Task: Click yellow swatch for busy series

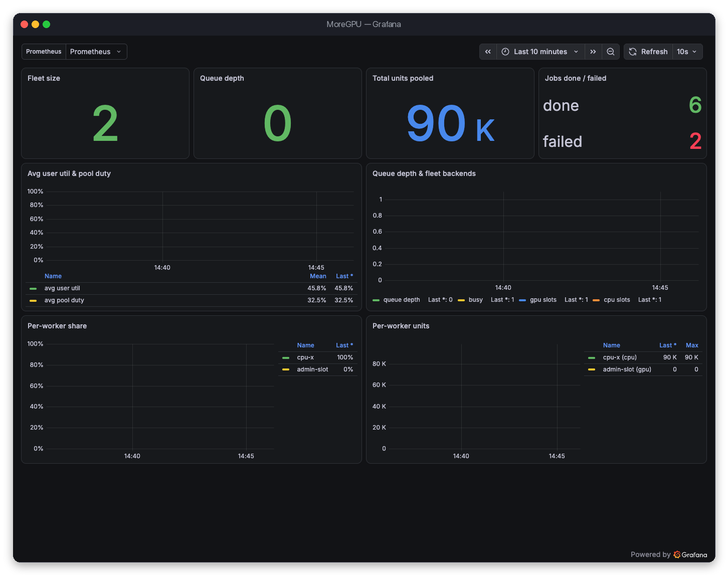Action: pyautogui.click(x=461, y=300)
